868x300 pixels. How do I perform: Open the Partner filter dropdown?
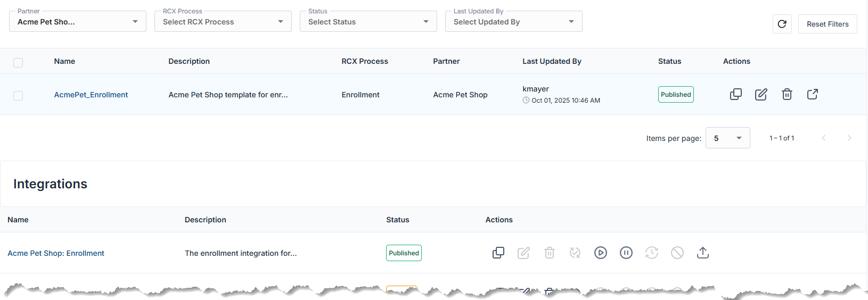pos(78,22)
